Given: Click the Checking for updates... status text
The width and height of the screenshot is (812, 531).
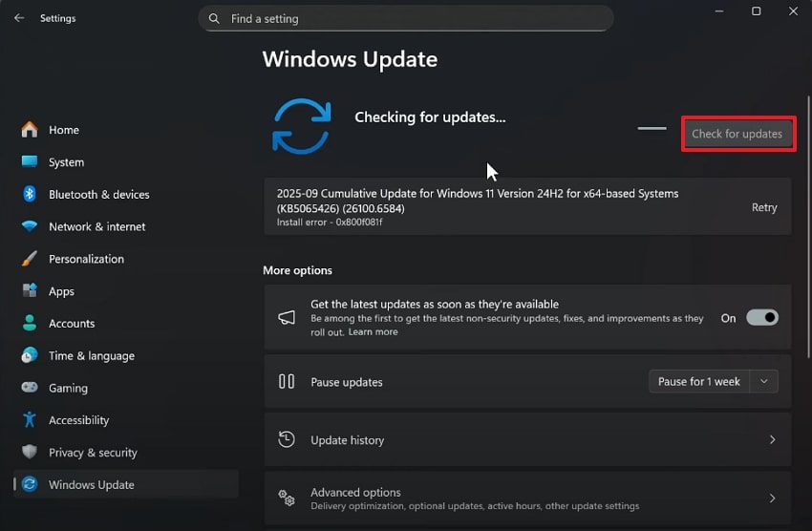Looking at the screenshot, I should click(x=430, y=117).
